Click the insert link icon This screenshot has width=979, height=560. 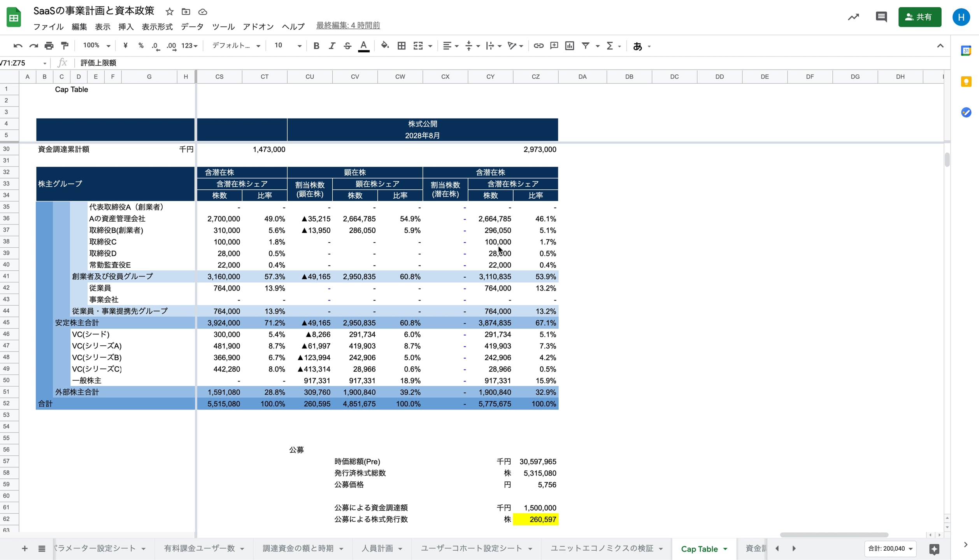tap(538, 46)
